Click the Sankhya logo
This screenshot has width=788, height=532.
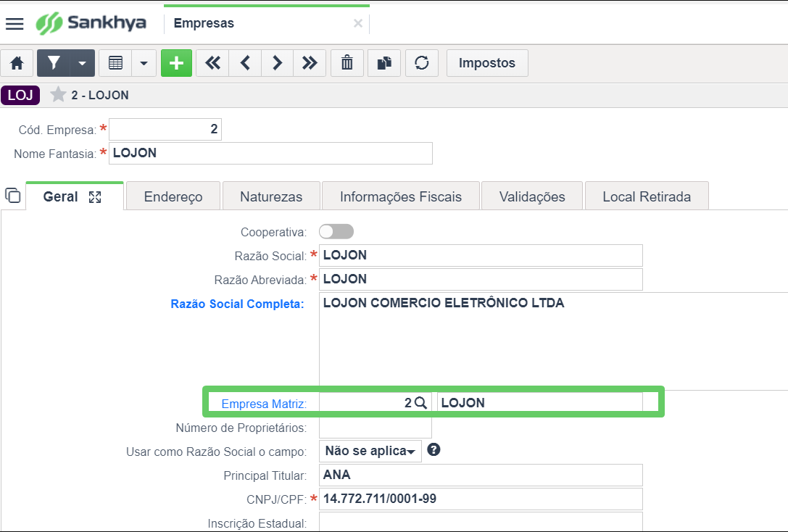coord(91,23)
